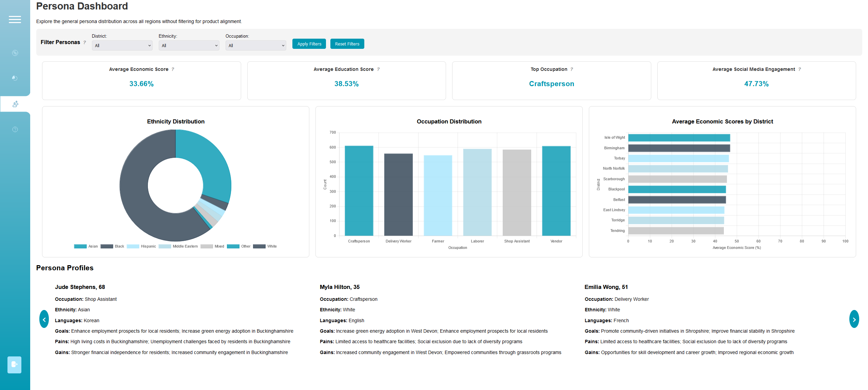Toggle Asian legend entry in ethnicity chart
Screen dimensions: 868x390
[x=86, y=246]
